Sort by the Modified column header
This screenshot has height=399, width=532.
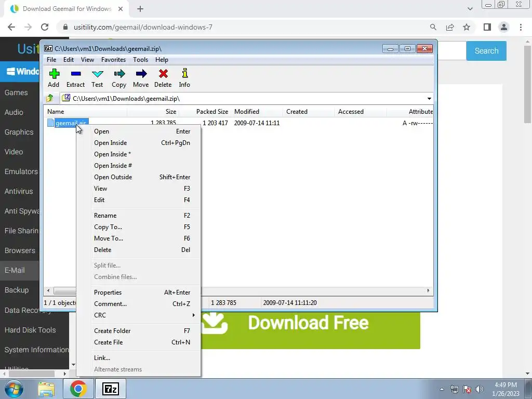pos(257,112)
